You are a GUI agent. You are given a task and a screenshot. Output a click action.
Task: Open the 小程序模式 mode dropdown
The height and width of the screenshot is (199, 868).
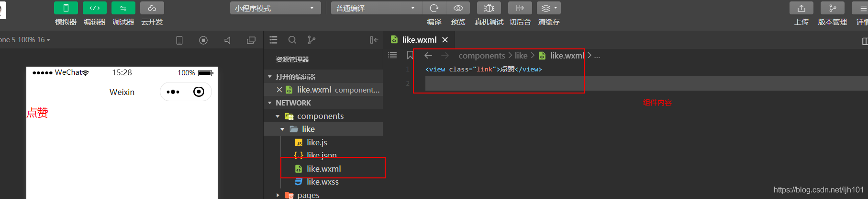[x=276, y=8]
